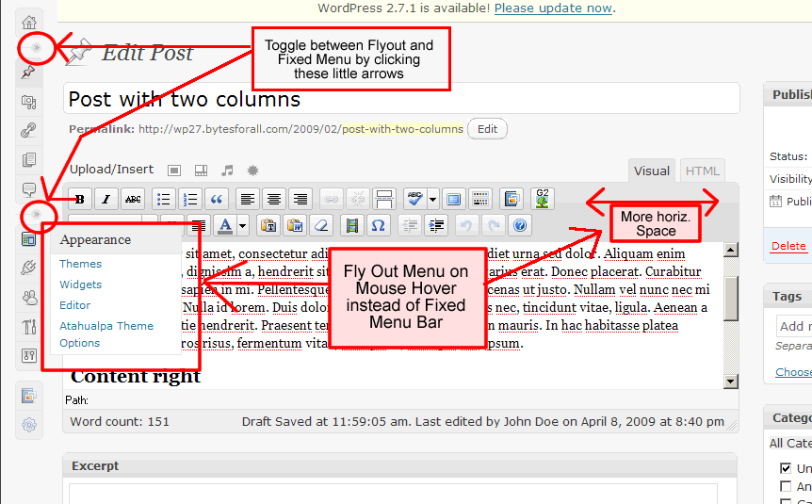Insert a numbered list
Viewport: 812px width, 504px height.
(x=190, y=199)
